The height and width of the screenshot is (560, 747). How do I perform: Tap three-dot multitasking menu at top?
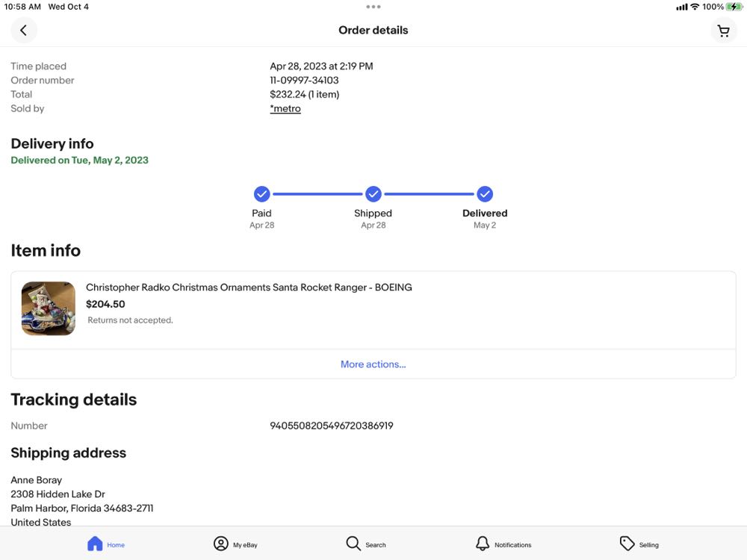[373, 7]
